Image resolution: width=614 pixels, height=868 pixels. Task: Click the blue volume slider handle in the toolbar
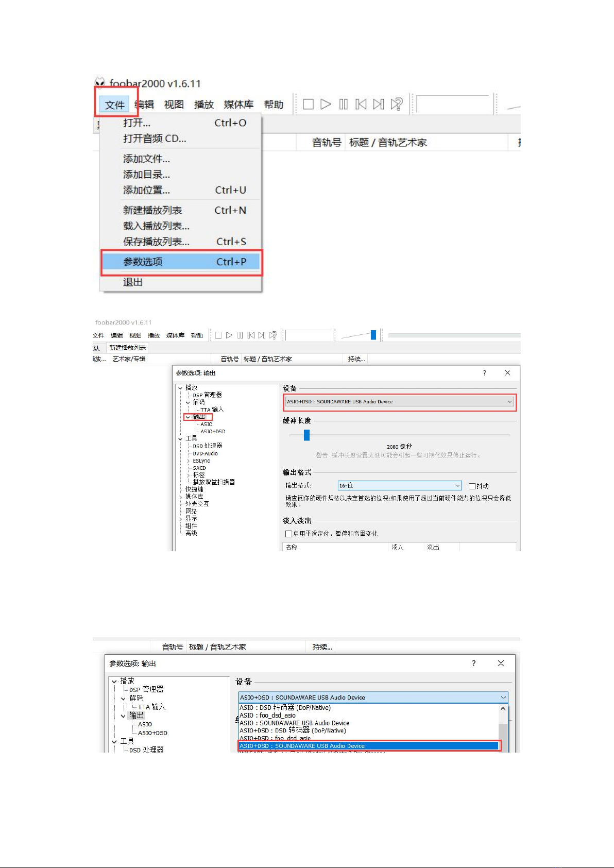[373, 335]
